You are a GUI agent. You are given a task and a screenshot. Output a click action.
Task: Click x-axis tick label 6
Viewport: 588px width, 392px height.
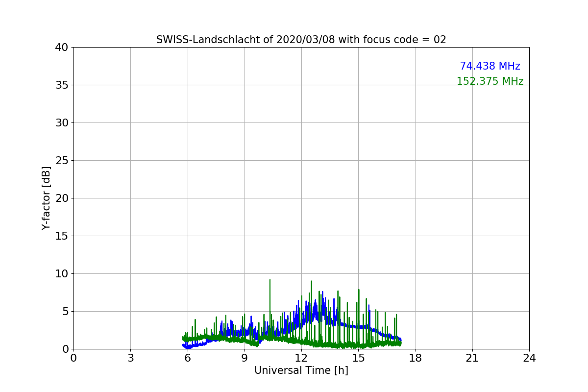coord(188,358)
